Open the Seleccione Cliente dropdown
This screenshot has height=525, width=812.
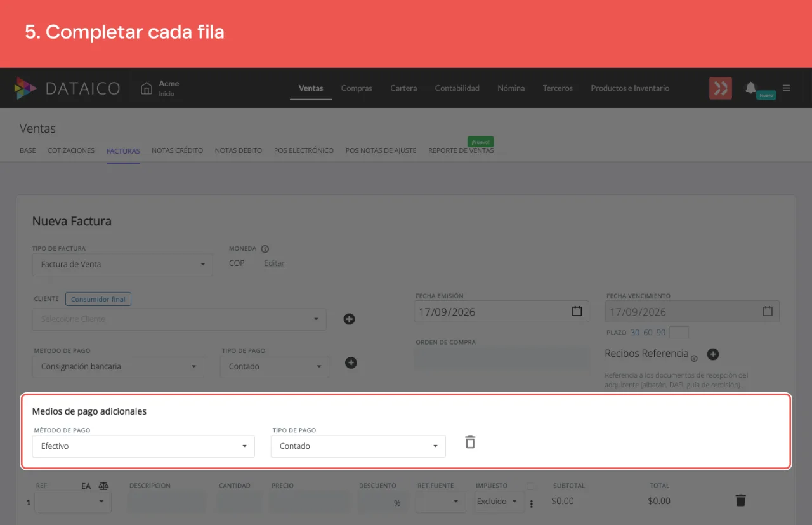click(x=180, y=319)
